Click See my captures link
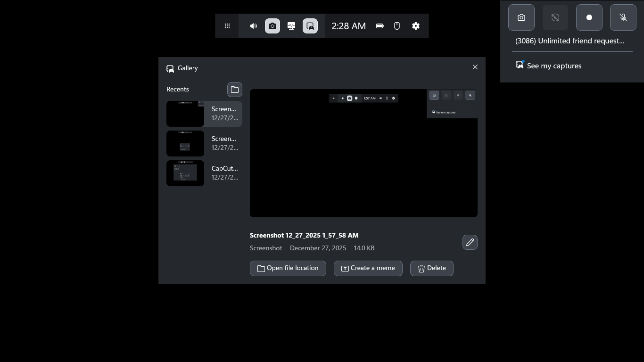The width and height of the screenshot is (644, 362). [x=553, y=66]
